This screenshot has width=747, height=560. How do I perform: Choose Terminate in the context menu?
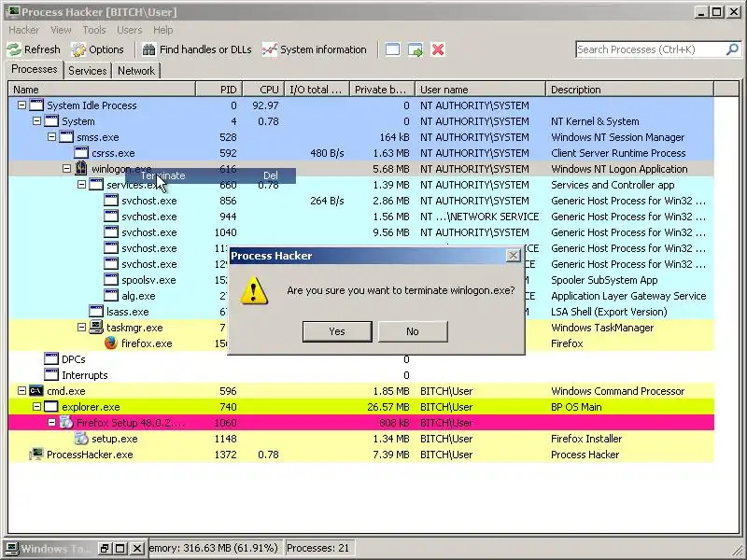210,175
